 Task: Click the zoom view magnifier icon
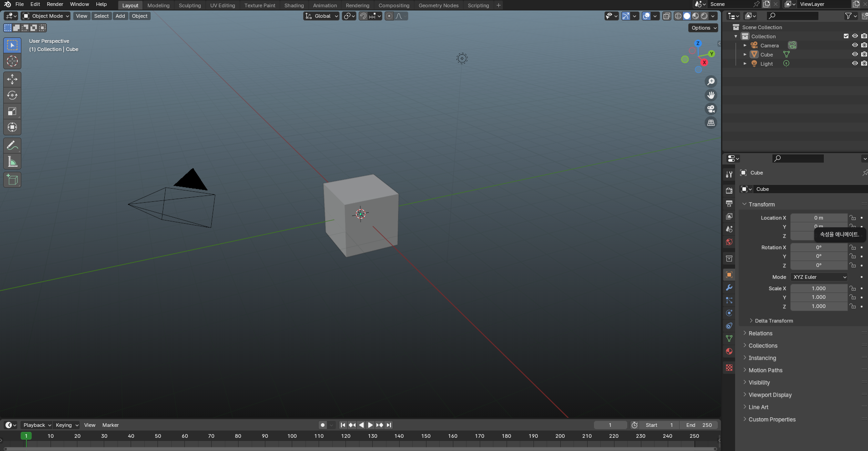(x=711, y=82)
